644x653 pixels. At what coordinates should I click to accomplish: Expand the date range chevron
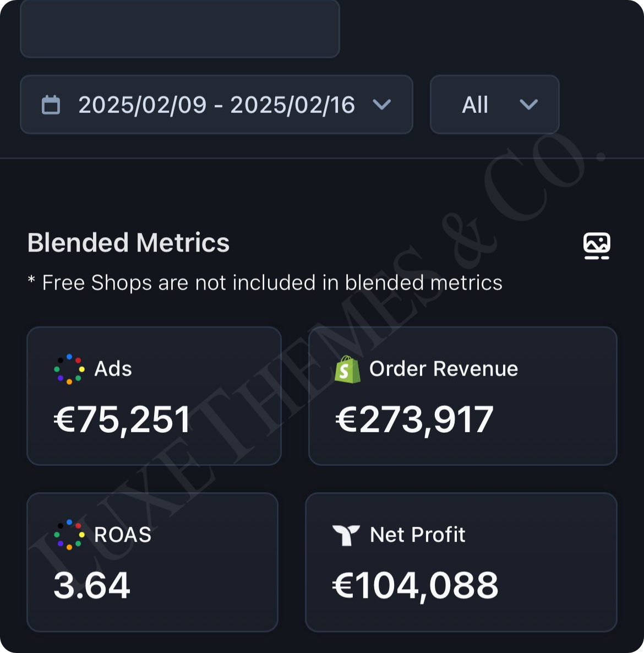[x=381, y=105]
